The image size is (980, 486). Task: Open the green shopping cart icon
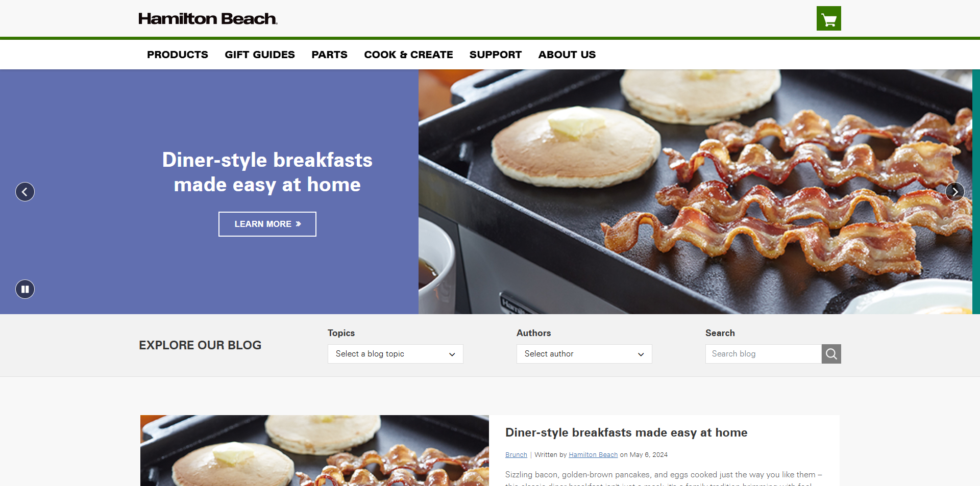(x=828, y=18)
